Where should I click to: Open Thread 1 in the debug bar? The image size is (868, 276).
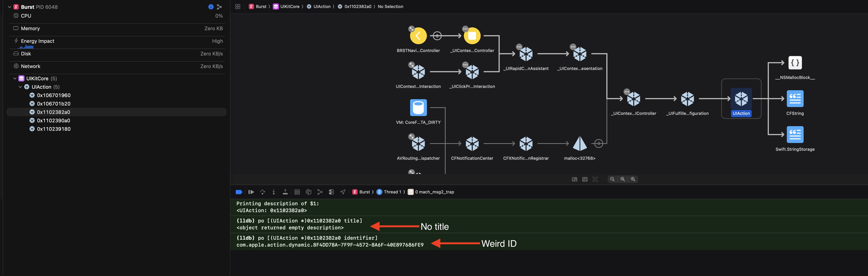[389, 192]
